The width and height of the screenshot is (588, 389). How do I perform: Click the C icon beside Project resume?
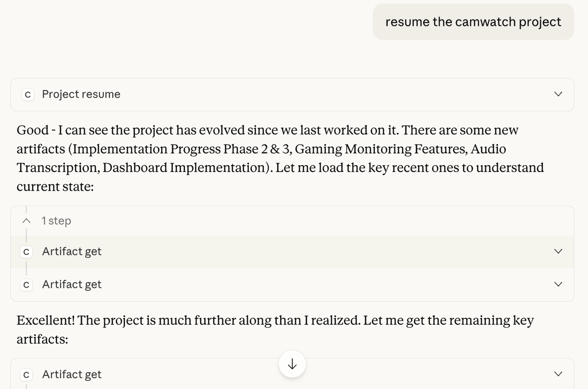[x=27, y=94]
